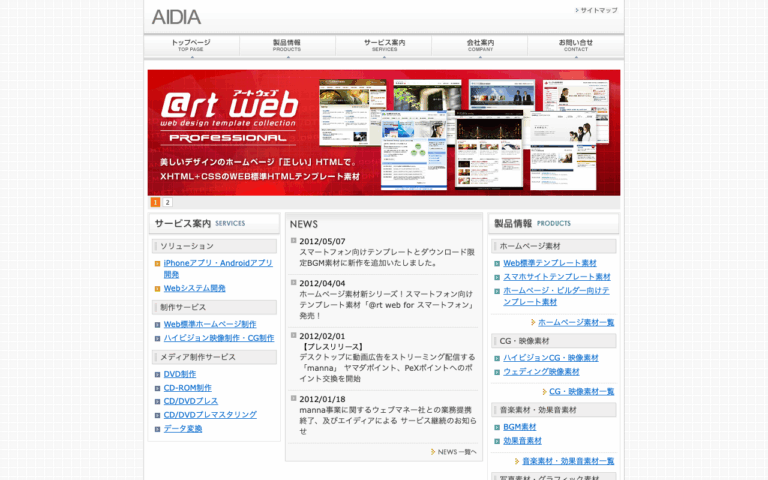The image size is (768, 480).
Task: Open 製品情報 PRODUCTS menu
Action: (287, 46)
